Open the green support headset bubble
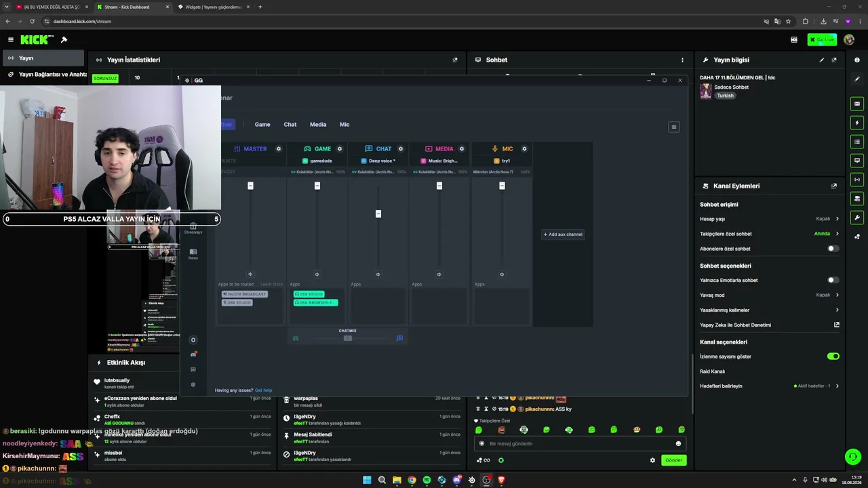 pos(852,456)
